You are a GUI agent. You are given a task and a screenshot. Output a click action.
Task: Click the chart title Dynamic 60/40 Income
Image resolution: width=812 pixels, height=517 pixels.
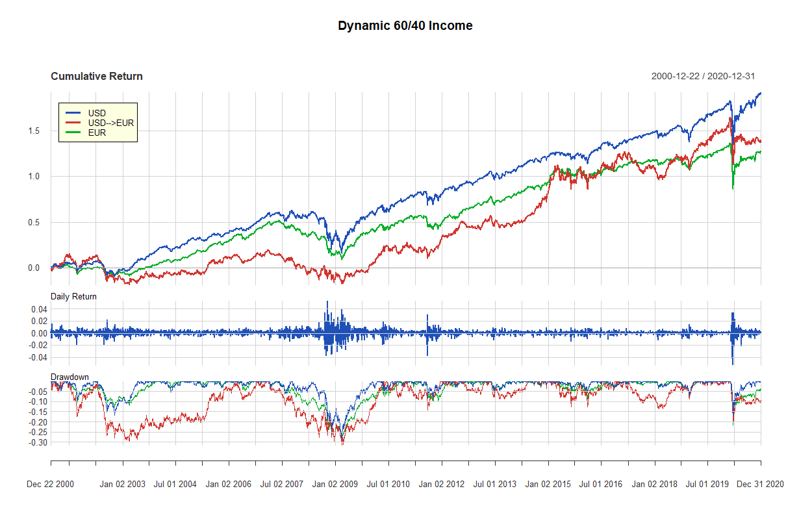coord(405,26)
